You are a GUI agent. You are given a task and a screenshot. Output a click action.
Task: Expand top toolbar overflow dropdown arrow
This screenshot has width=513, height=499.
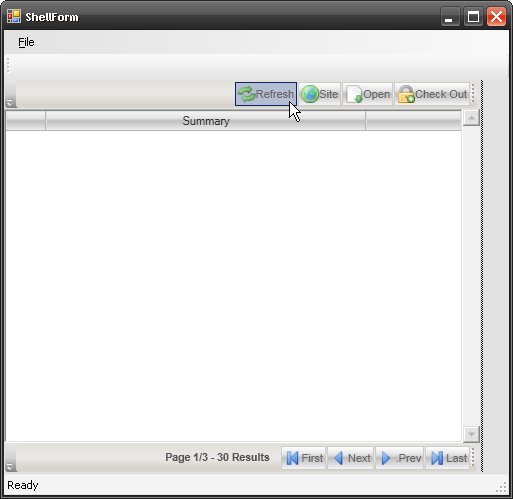coord(10,103)
